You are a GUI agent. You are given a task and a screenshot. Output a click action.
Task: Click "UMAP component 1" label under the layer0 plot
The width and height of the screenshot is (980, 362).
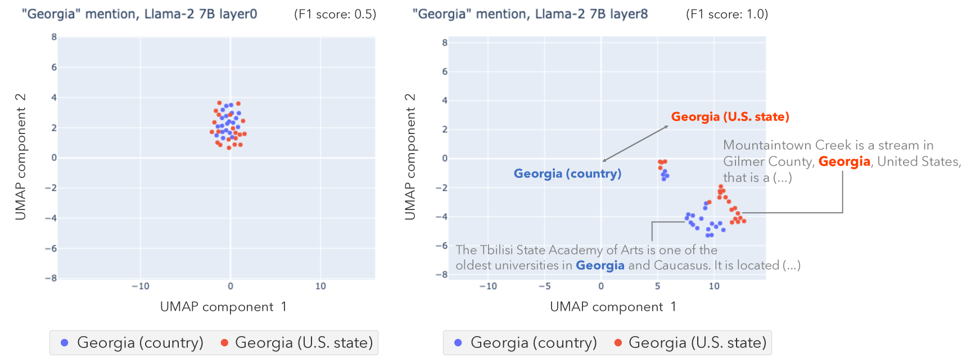point(223,307)
